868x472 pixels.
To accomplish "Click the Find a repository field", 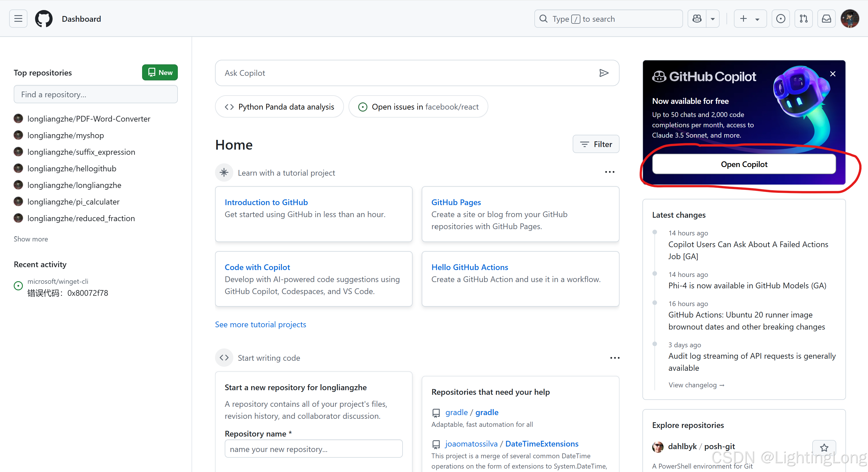I will pos(96,94).
